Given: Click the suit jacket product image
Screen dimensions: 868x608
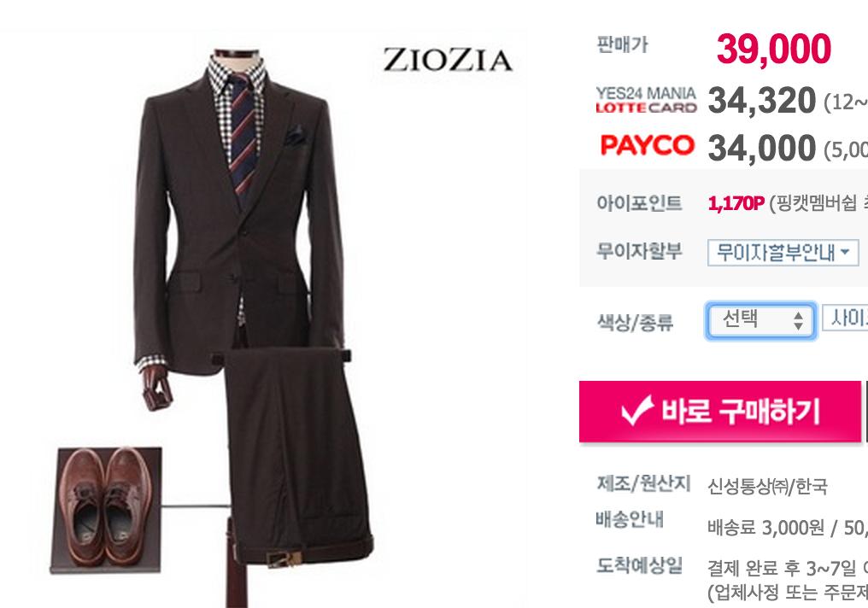Looking at the screenshot, I should 238,221.
